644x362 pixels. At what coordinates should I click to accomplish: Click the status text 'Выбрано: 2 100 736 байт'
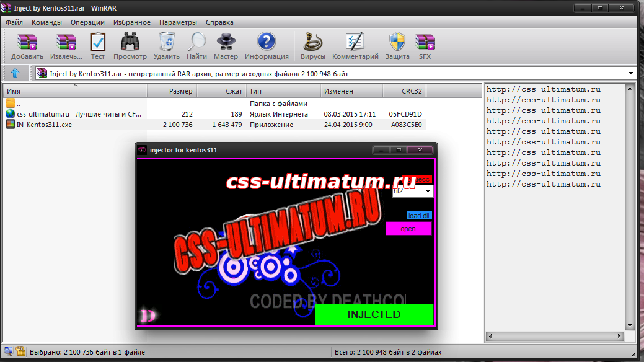click(x=87, y=351)
